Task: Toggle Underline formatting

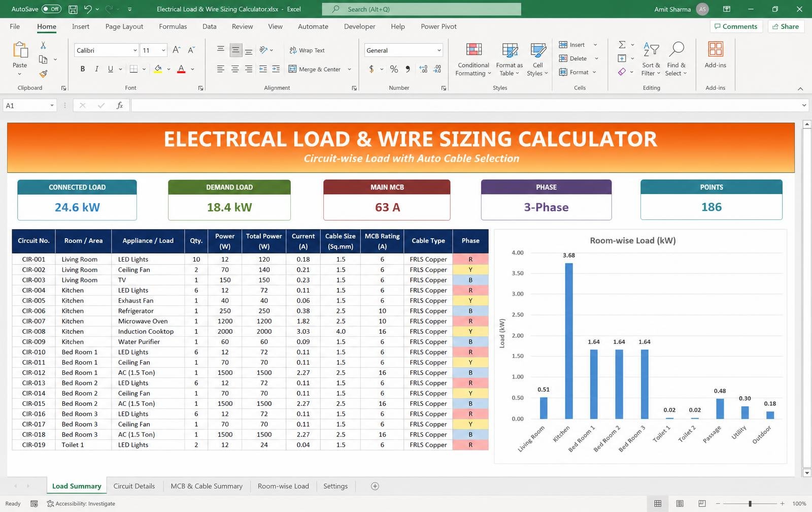Action: (x=110, y=69)
